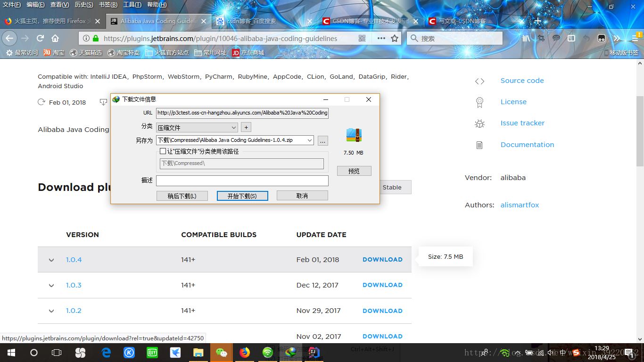
Task: Click the zip archive file icon in dialog
Action: [x=354, y=135]
